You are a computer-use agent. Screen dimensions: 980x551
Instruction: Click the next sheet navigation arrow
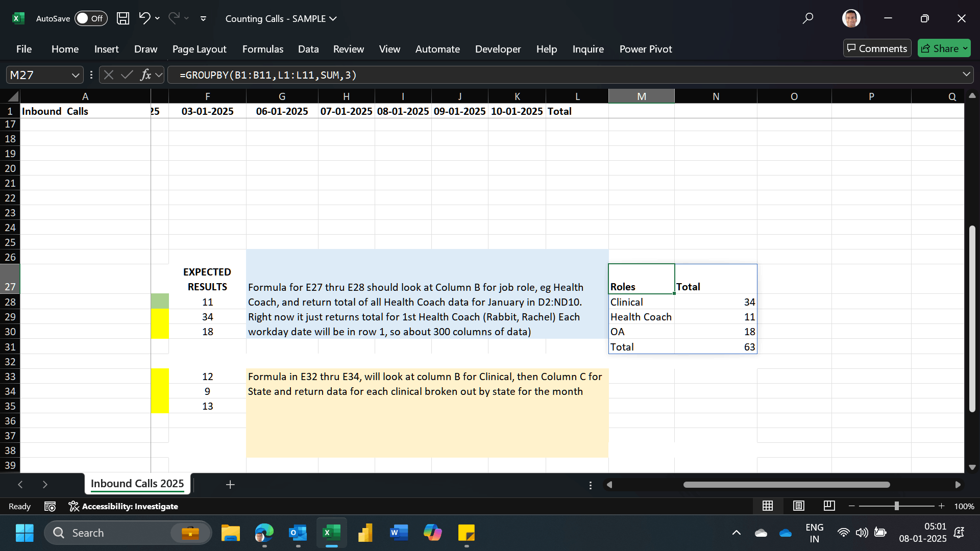[45, 484]
